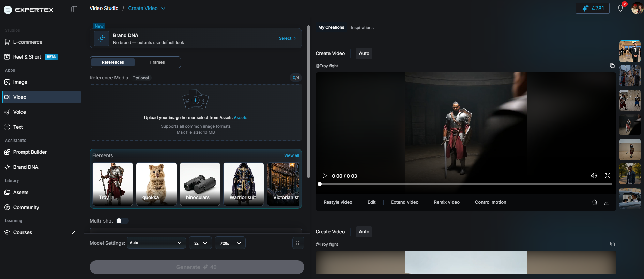
Task: Open the 2s duration dropdown
Action: click(x=200, y=243)
